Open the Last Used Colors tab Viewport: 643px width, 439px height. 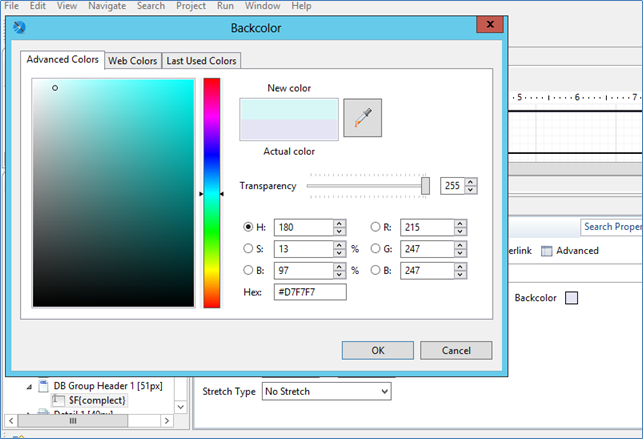[201, 61]
